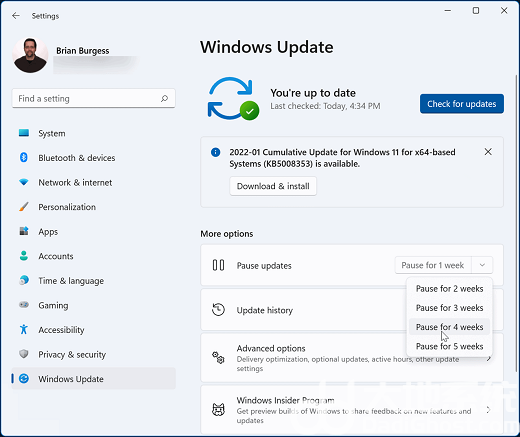520x437 pixels.
Task: Close the Settings window
Action: pos(504,11)
